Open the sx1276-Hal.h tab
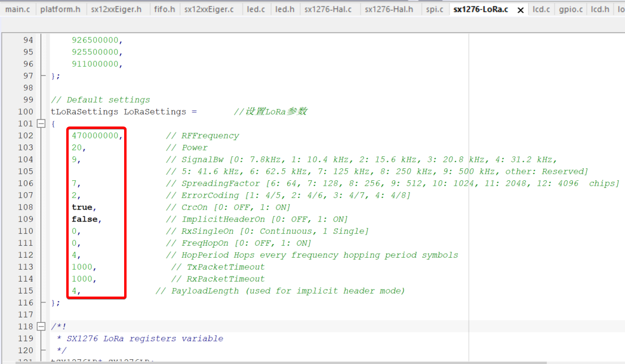This screenshot has height=364, width=625. pyautogui.click(x=389, y=10)
